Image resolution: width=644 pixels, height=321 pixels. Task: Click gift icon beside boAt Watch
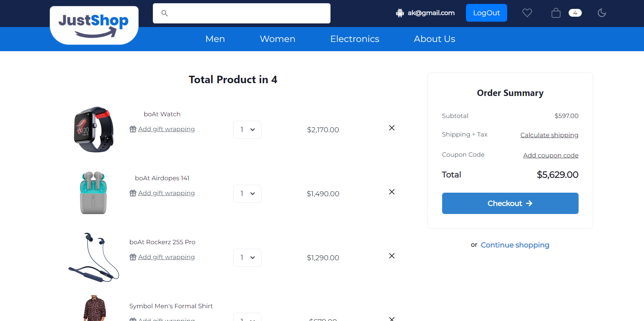133,129
